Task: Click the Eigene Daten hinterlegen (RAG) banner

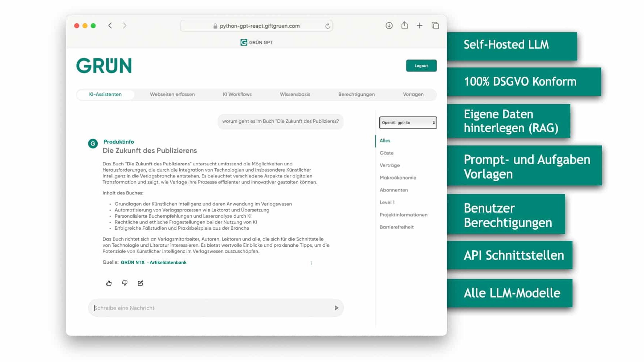Action: (x=509, y=121)
